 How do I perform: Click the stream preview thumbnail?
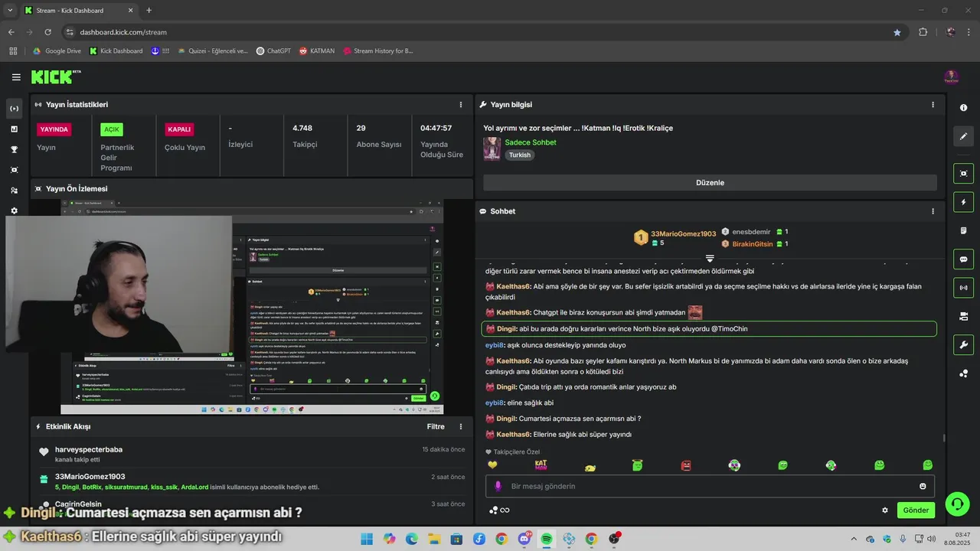252,307
